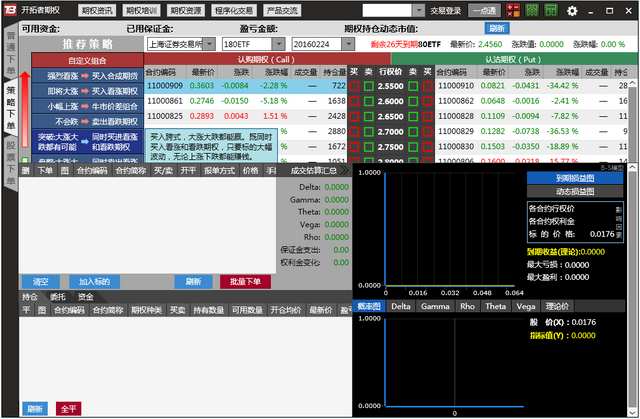The height and width of the screenshot is (419, 640).
Task: Click the second green calculator icon
Action: pos(551,10)
